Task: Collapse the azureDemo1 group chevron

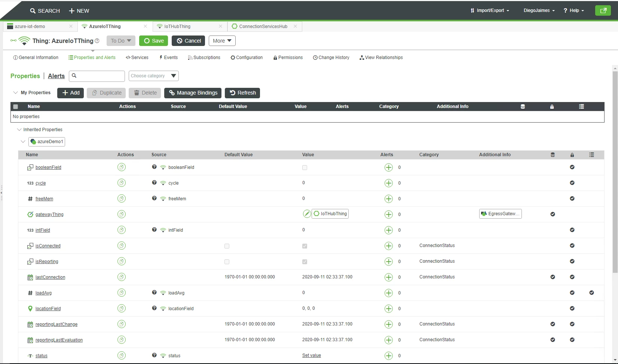Action: pos(23,142)
